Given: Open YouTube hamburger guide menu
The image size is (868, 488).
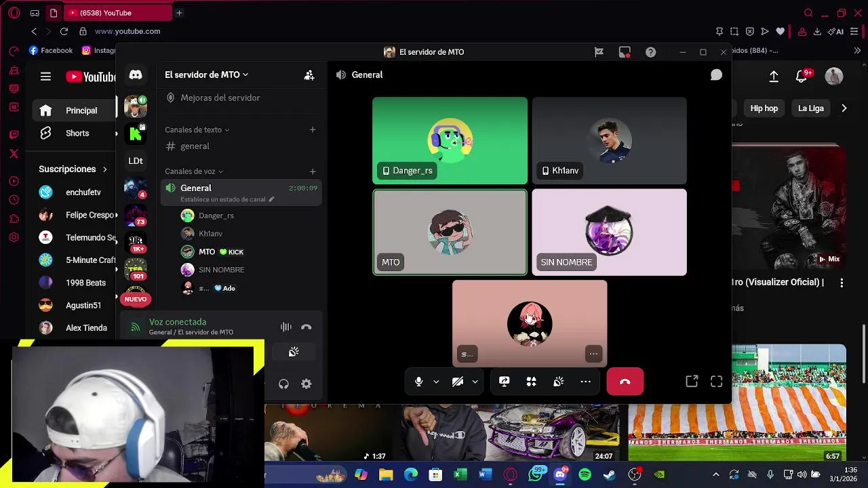Looking at the screenshot, I should [45, 77].
